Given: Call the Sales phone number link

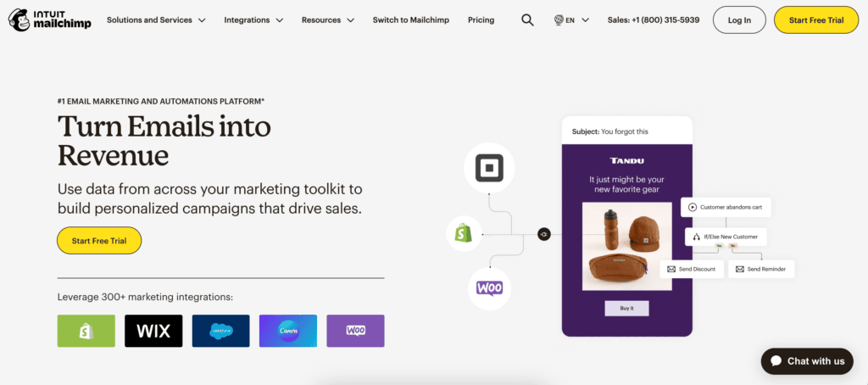Looking at the screenshot, I should pyautogui.click(x=654, y=20).
